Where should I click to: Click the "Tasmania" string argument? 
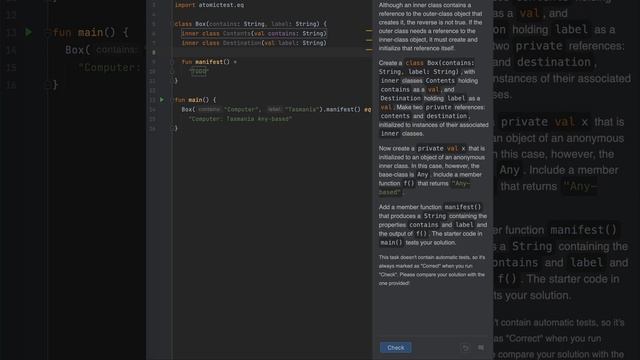pos(302,109)
